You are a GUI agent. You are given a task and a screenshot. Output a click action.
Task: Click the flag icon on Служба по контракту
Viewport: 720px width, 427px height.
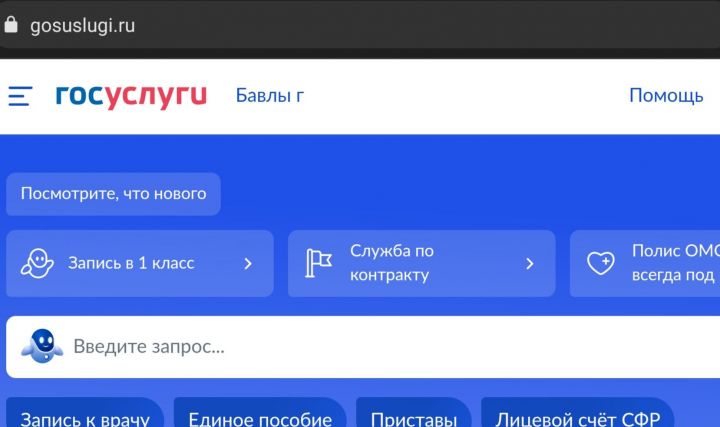pyautogui.click(x=318, y=263)
